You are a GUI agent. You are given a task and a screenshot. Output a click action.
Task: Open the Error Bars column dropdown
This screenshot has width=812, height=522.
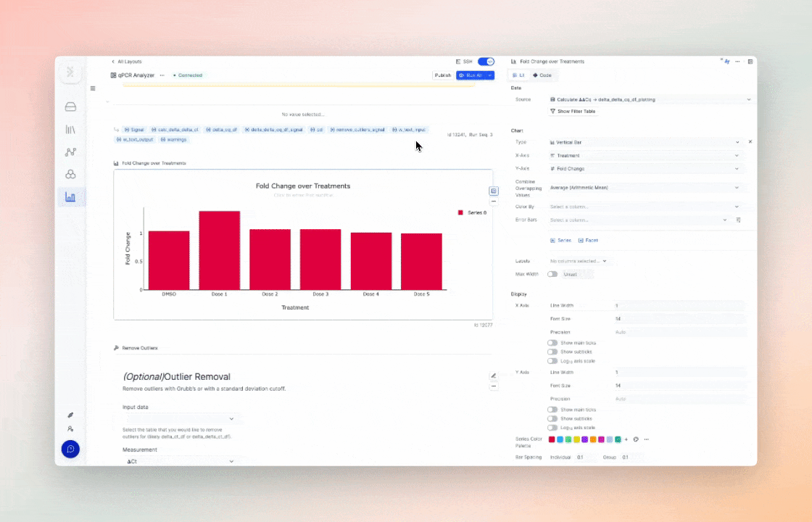[639, 220]
